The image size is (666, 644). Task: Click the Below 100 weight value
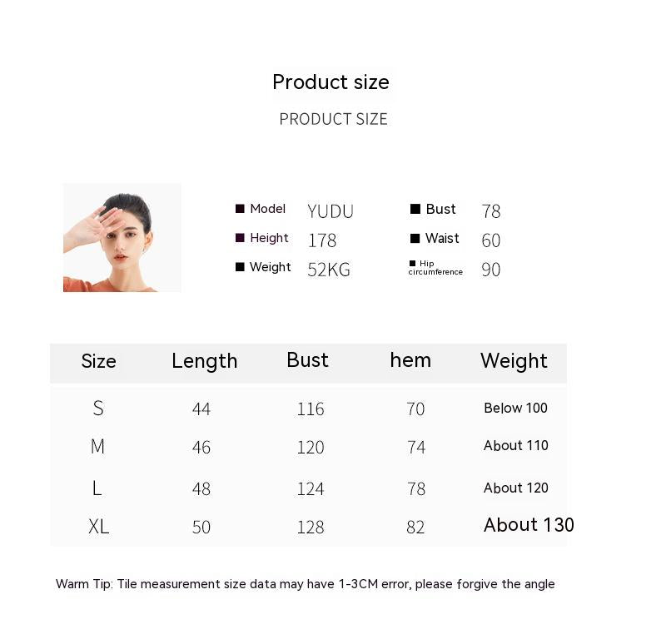[x=515, y=409]
